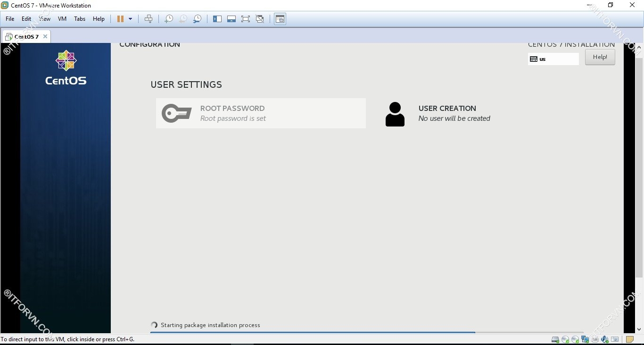Open the power options dropdown arrow
Screen dimensions: 644x345
(x=131, y=19)
